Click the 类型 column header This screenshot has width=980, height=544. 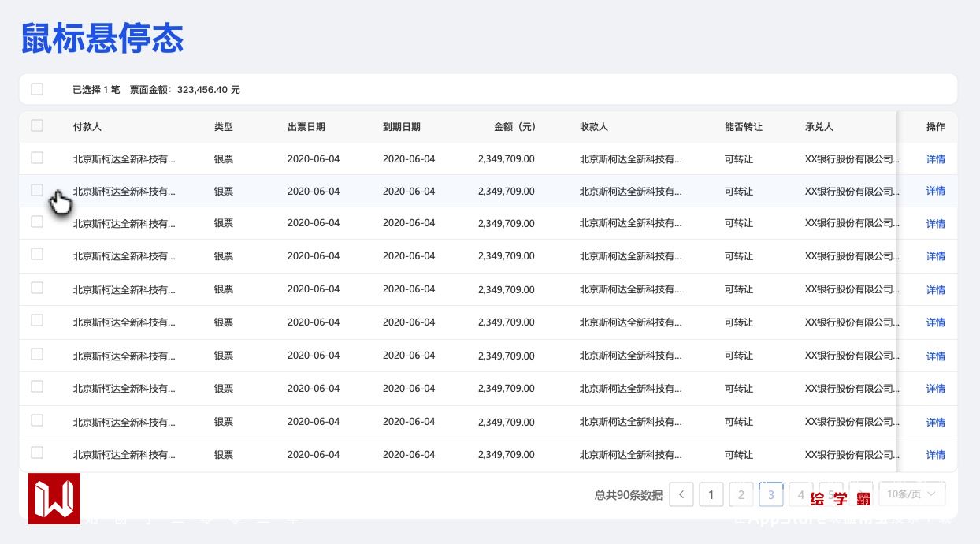(x=224, y=127)
